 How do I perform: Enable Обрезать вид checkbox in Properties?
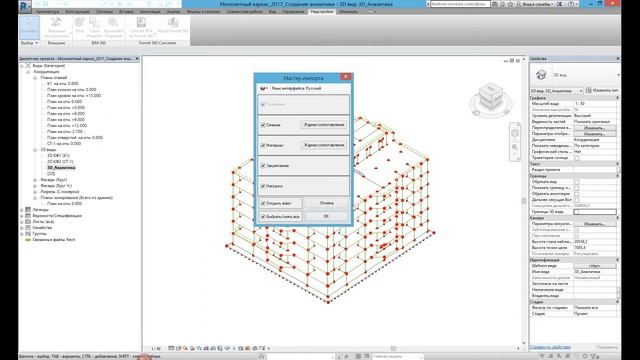click(577, 182)
